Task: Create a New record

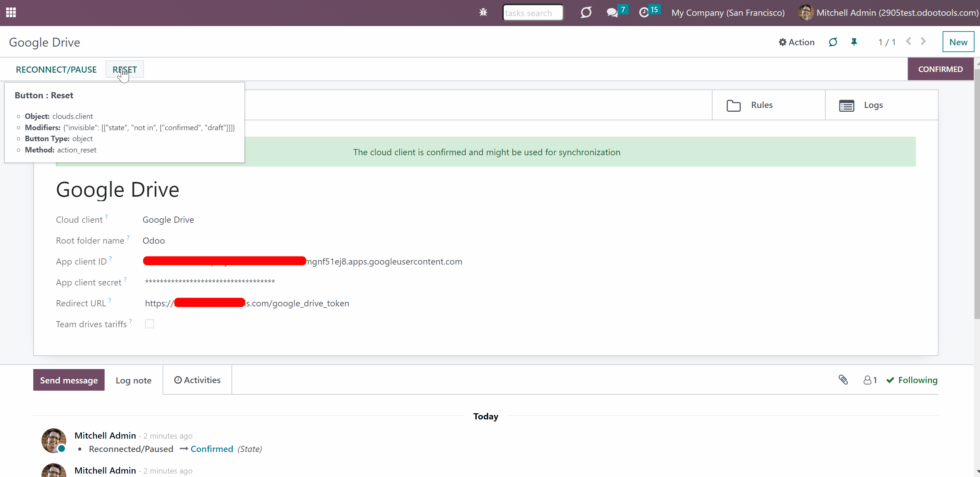Action: point(958,42)
